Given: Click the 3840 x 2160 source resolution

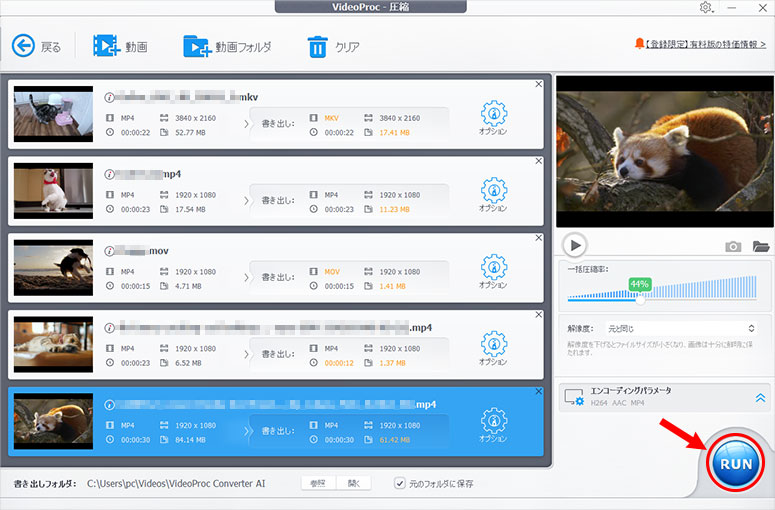Looking at the screenshot, I should 195,118.
